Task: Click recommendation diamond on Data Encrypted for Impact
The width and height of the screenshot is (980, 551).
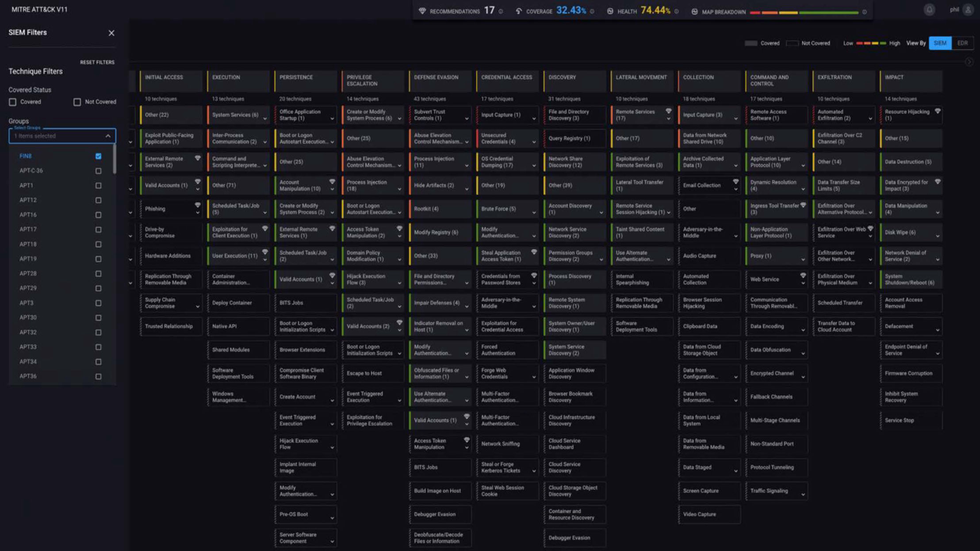Action: (938, 181)
